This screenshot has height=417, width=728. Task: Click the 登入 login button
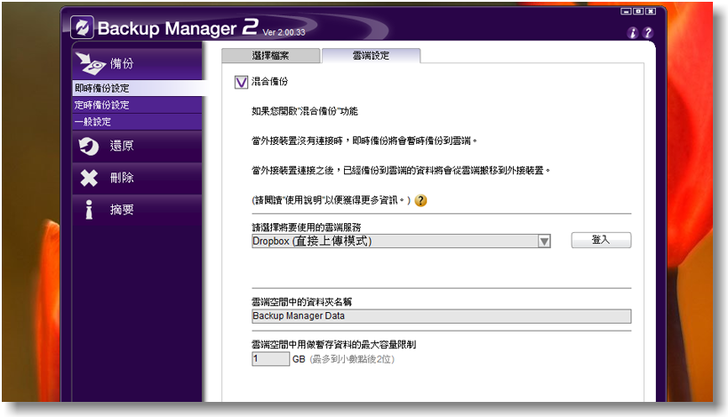tap(601, 240)
